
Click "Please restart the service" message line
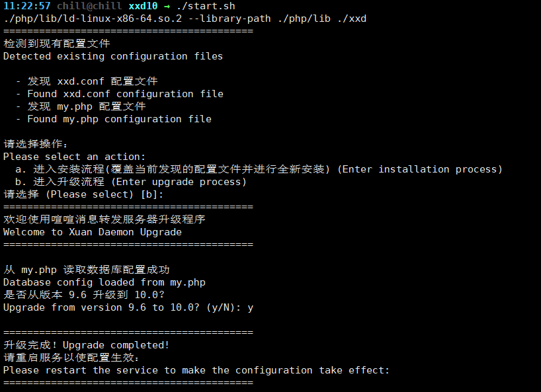pos(196,370)
